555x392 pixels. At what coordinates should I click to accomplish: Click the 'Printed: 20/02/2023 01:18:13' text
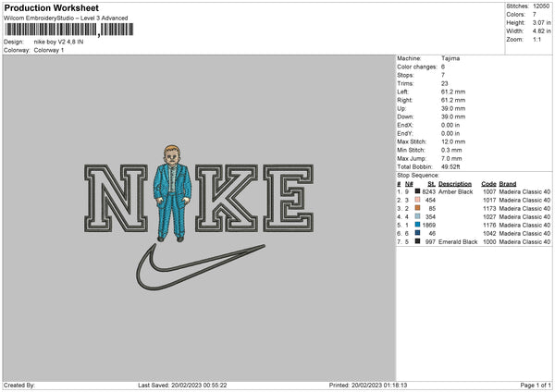(368, 386)
